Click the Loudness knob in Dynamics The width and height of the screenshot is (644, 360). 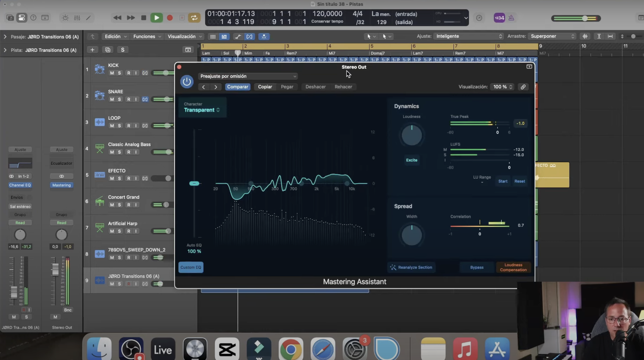411,135
